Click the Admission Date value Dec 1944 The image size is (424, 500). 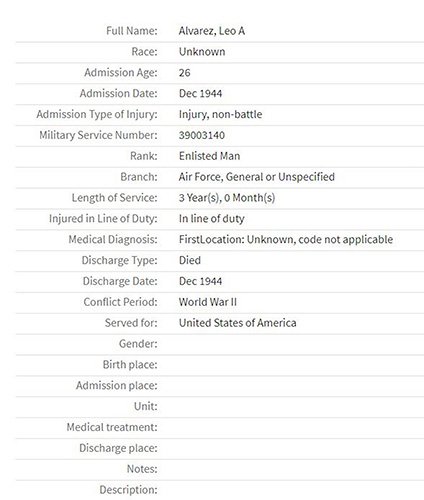[200, 94]
